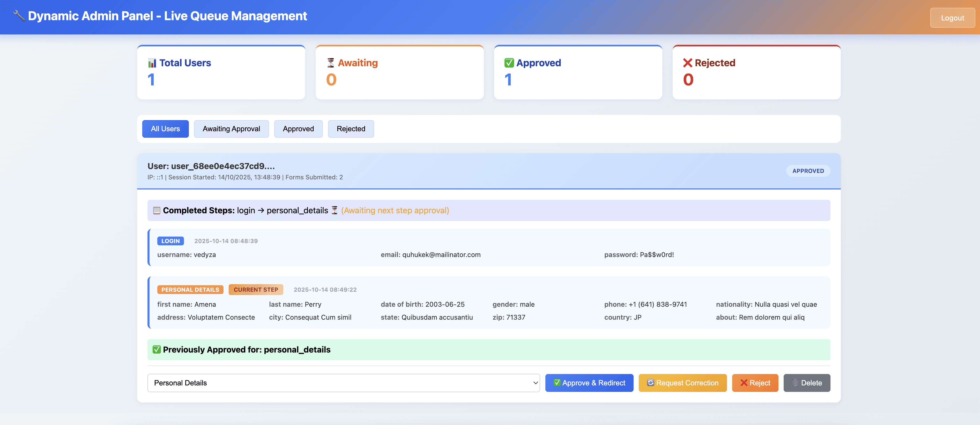Click the Awaiting stat card title

[358, 63]
